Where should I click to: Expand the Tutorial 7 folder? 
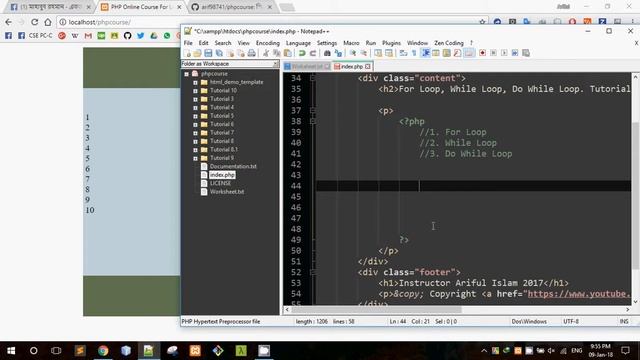195,133
